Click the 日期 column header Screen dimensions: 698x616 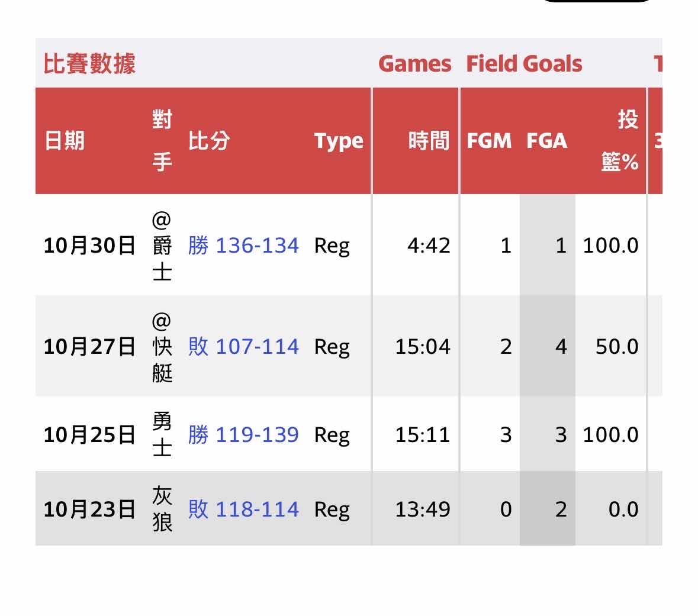click(65, 141)
